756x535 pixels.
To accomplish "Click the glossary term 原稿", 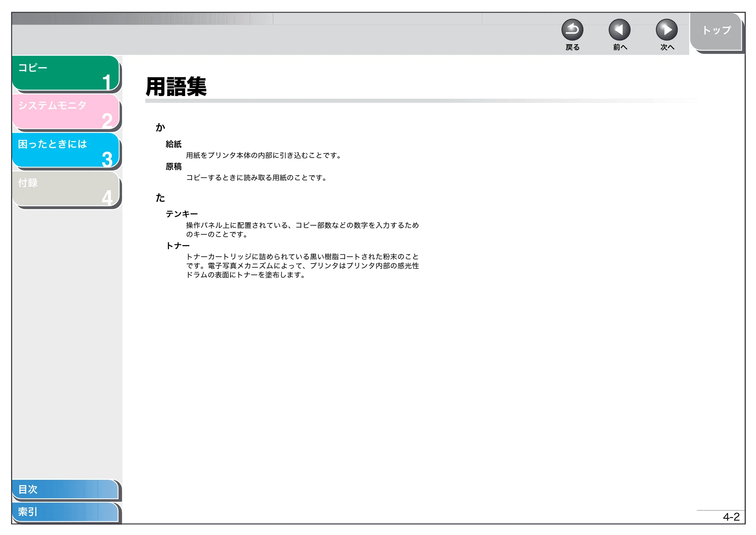I will point(174,166).
